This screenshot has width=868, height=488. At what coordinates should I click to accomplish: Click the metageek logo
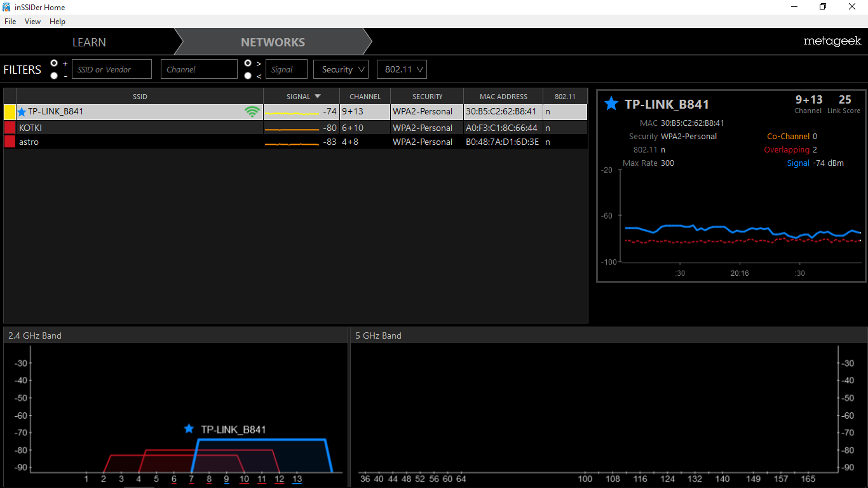point(832,41)
